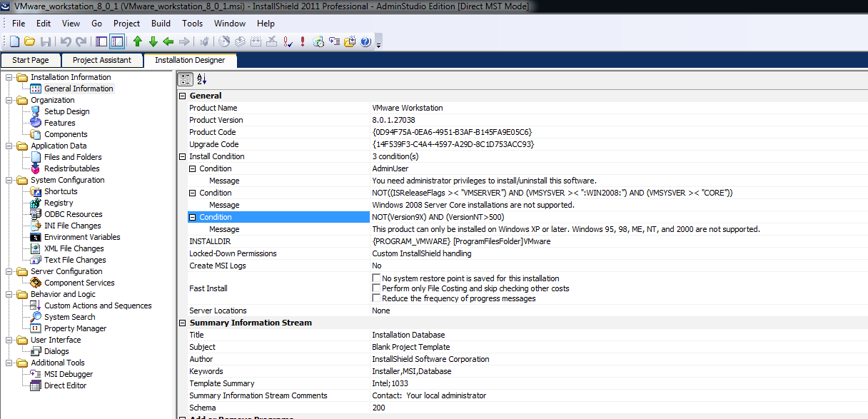Select Custom Actions and Sequences view
868x419 pixels.
[x=98, y=306]
